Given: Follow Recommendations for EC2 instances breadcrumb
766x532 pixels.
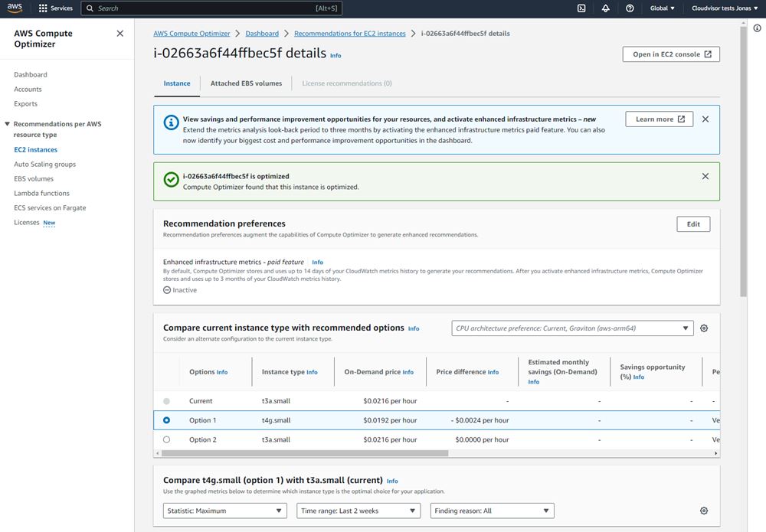Looking at the screenshot, I should [x=350, y=34].
